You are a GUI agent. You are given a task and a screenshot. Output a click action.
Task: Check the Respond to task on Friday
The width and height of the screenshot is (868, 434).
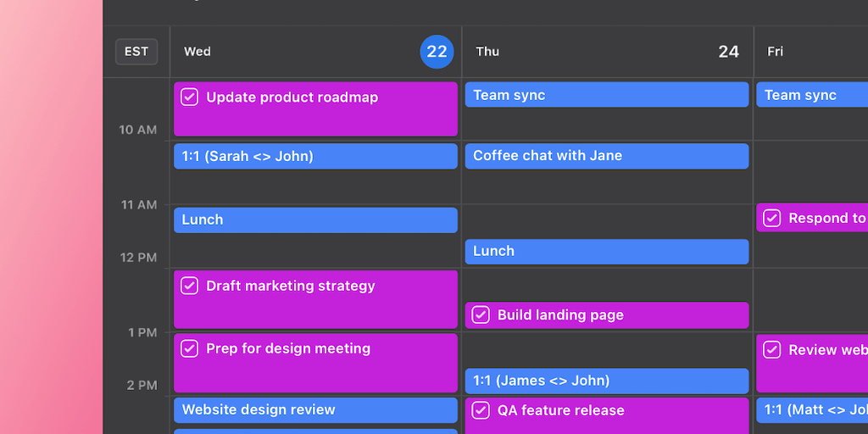click(771, 218)
